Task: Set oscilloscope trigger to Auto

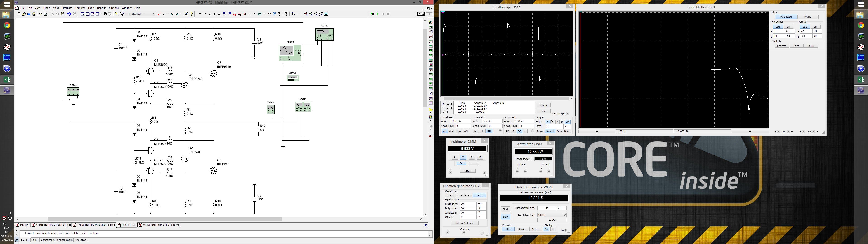Action: point(559,131)
